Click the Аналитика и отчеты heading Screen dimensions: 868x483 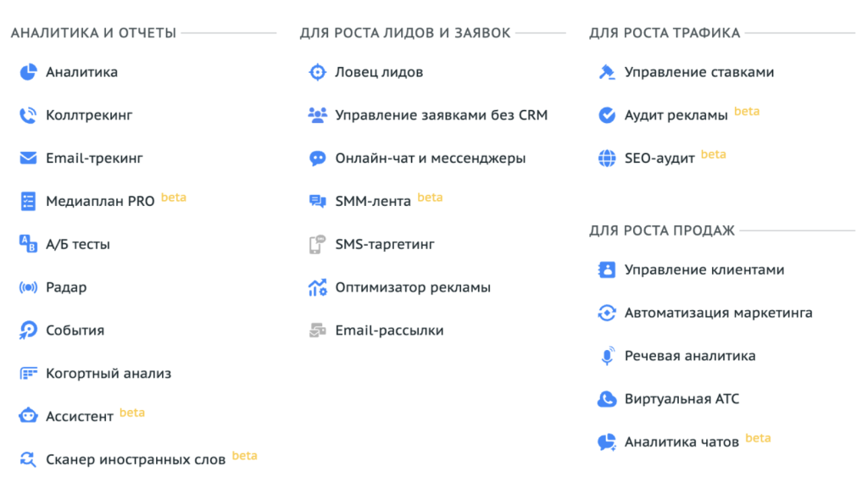(93, 33)
